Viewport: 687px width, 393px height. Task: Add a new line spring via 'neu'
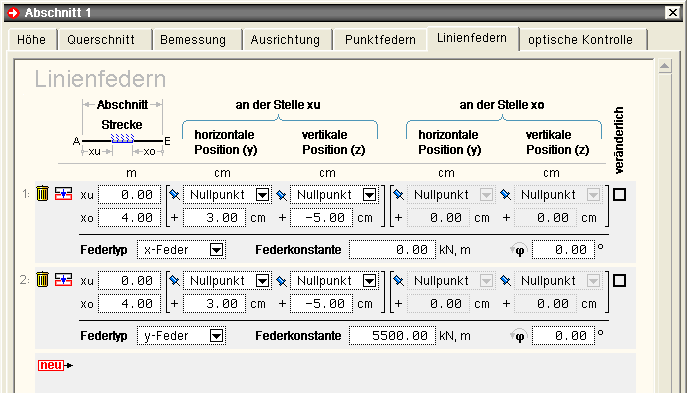[x=55, y=365]
